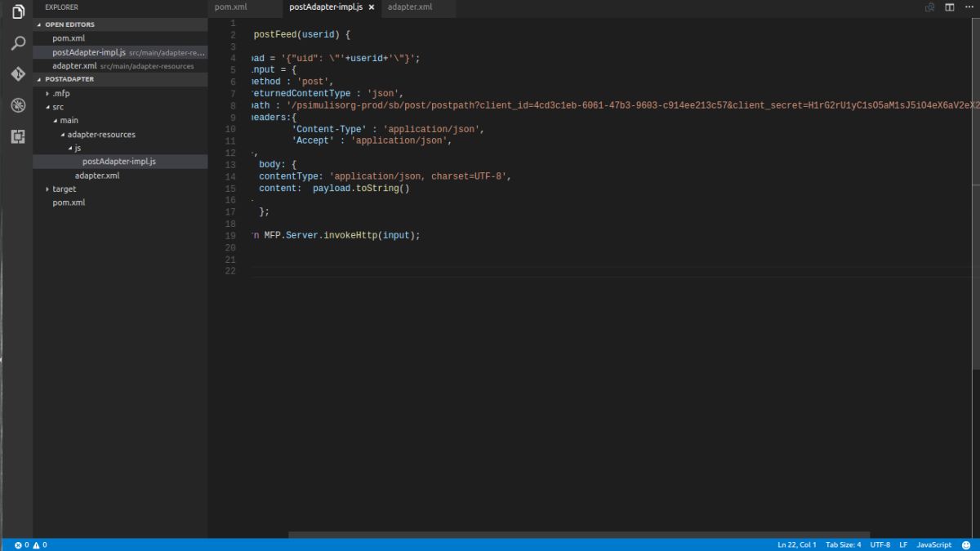Click the contentType charset=UTF-8 code line
The width and height of the screenshot is (980, 551).
(x=385, y=176)
